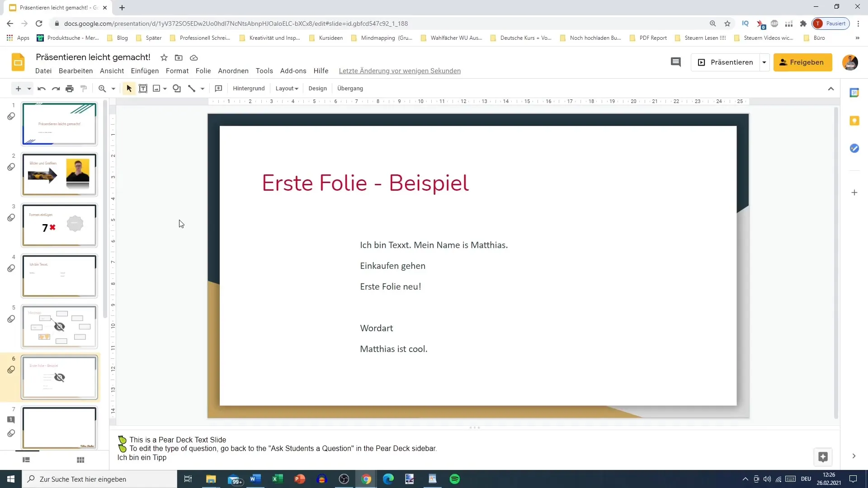868x488 pixels.
Task: Click the Zoom tool icon
Action: (x=102, y=88)
